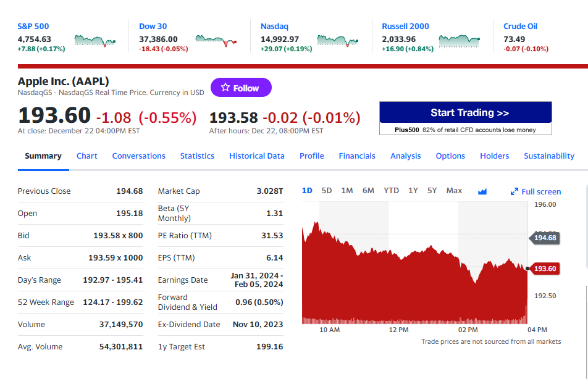Click the Market Cap value 3.028T
Viewport: 588px width, 379px height.
[x=270, y=191]
